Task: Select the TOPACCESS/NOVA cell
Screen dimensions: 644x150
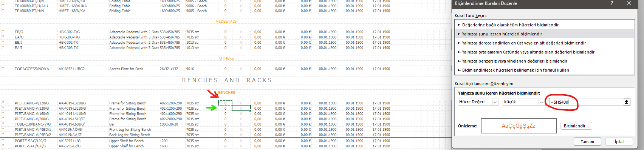Action: [x=32, y=69]
